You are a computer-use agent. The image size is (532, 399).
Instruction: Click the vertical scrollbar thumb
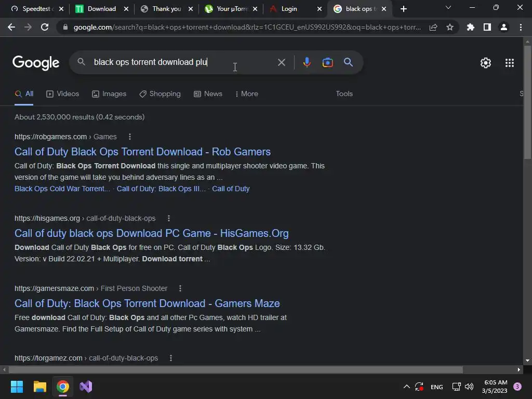coord(527,102)
